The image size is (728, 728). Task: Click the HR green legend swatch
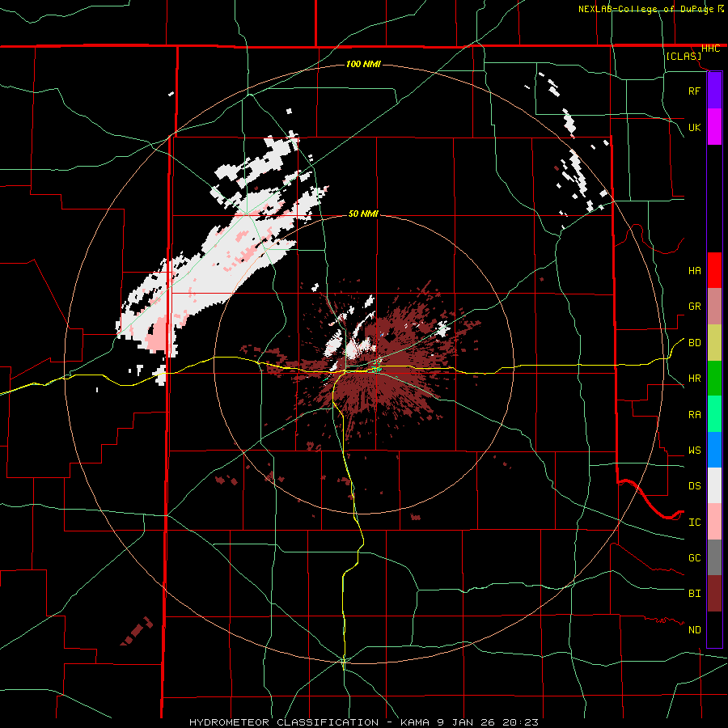(714, 379)
